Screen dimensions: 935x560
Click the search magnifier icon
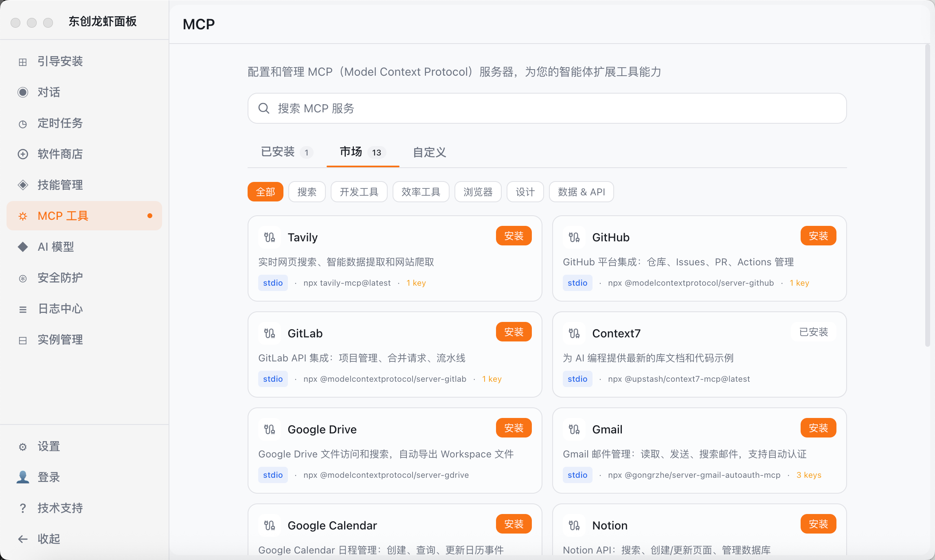[264, 108]
